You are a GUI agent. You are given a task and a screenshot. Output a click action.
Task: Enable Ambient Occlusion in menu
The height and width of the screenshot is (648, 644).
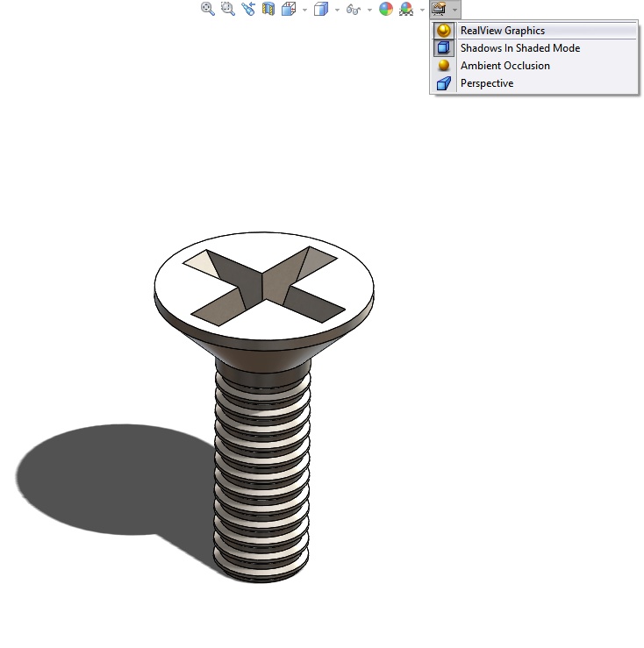click(534, 66)
